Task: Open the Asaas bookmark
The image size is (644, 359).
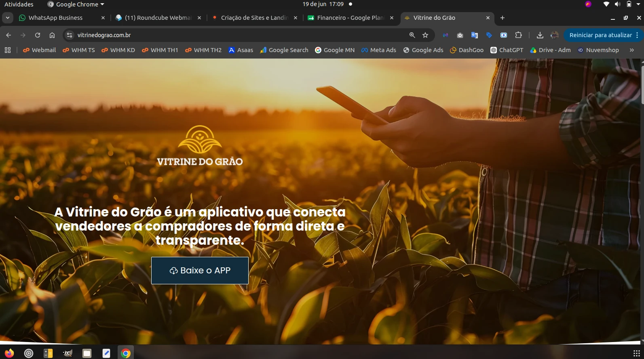Action: pyautogui.click(x=241, y=50)
